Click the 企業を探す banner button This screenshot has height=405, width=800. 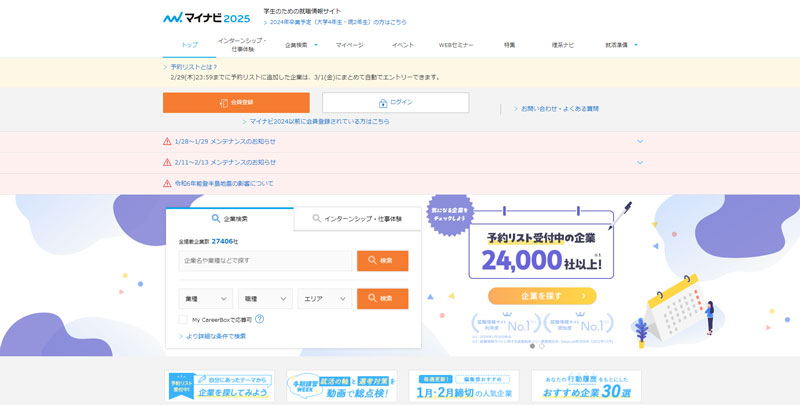[542, 296]
